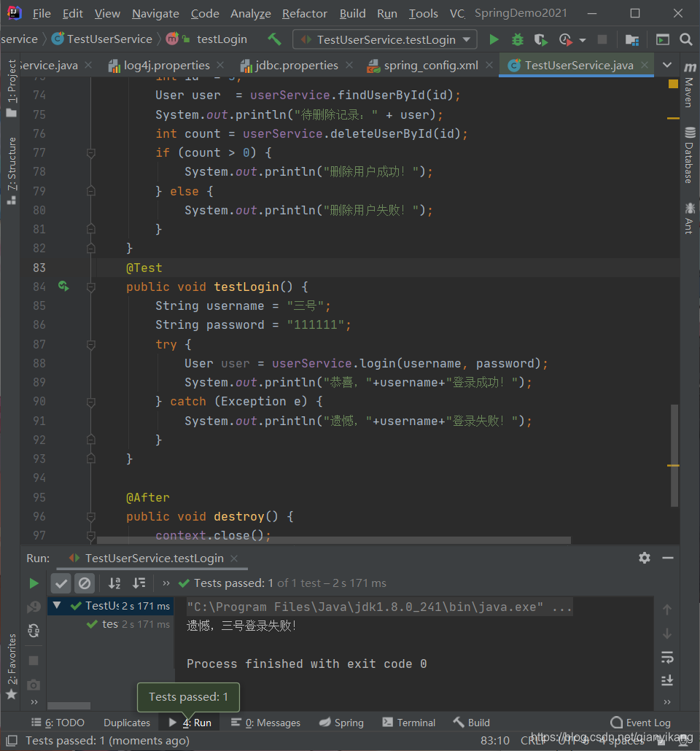Open the Spring tool window button
700x751 pixels.
[342, 723]
